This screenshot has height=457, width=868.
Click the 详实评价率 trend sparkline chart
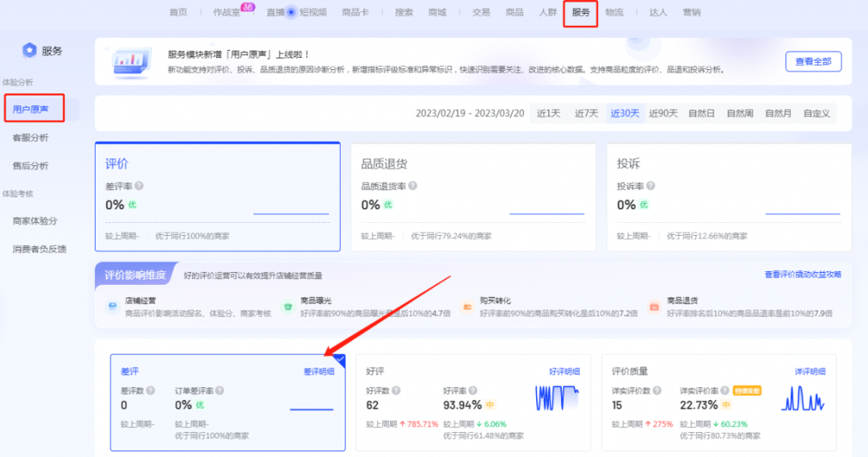coord(803,397)
